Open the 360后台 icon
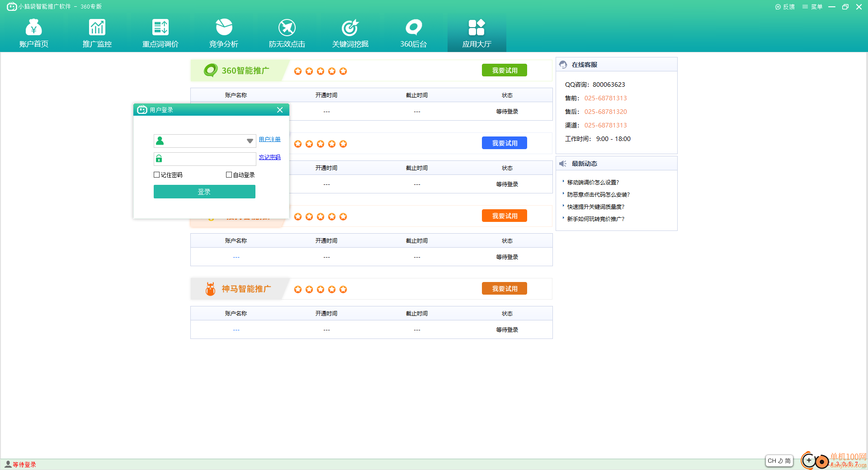This screenshot has height=470, width=868. point(414,27)
